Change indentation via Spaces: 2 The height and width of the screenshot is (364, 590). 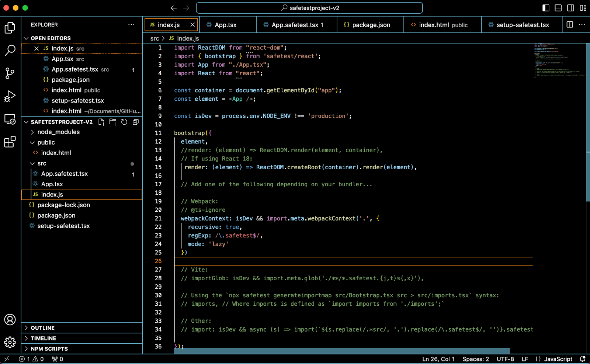(x=476, y=359)
